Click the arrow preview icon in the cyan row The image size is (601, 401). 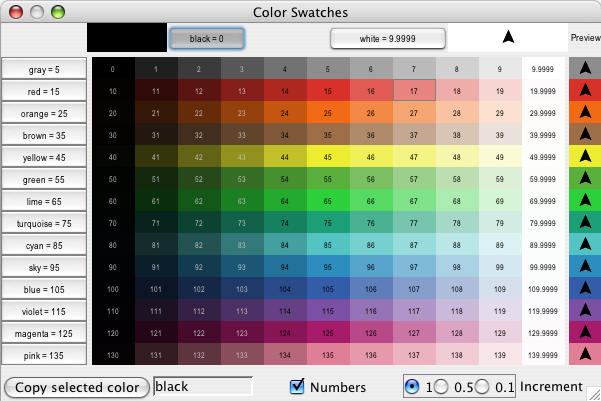pyautogui.click(x=584, y=245)
